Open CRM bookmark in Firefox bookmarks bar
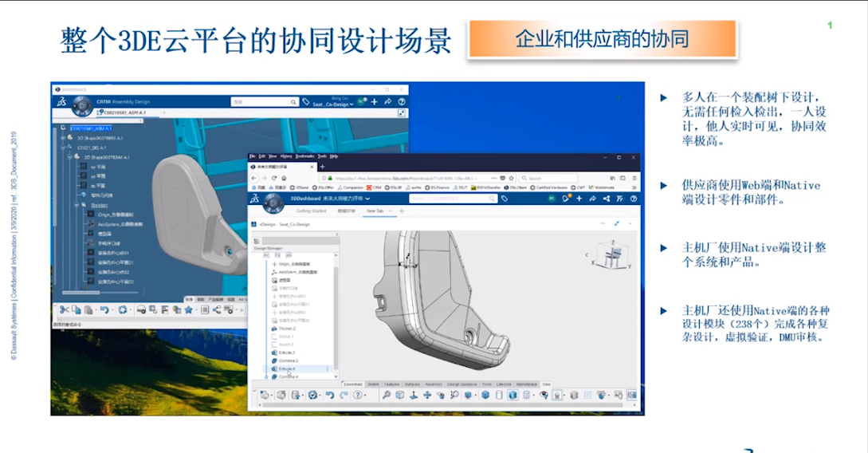Image resolution: width=868 pixels, height=453 pixels. (x=374, y=187)
